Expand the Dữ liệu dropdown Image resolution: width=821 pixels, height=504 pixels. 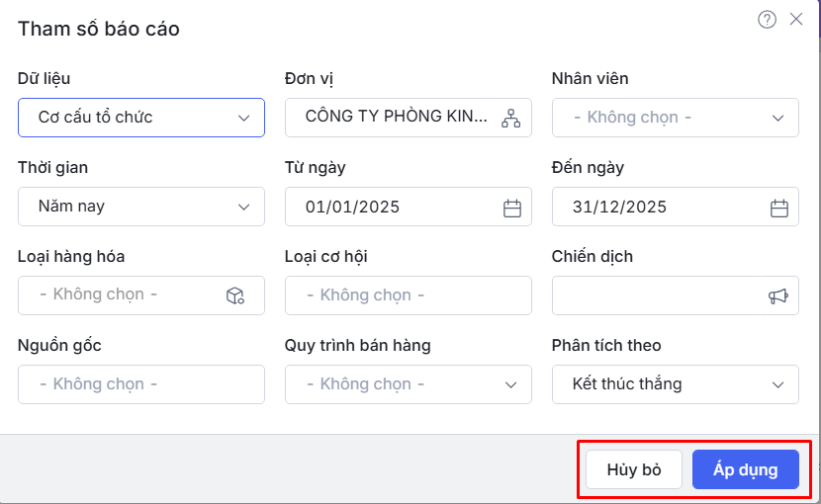coord(243,118)
